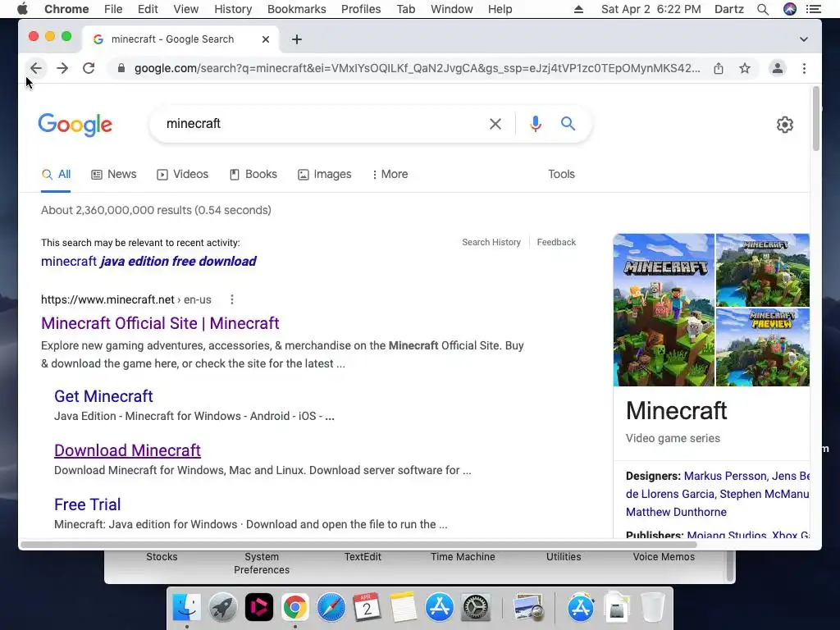This screenshot has height=630, width=840.
Task: Click the blue search magnifier button
Action: pyautogui.click(x=568, y=124)
